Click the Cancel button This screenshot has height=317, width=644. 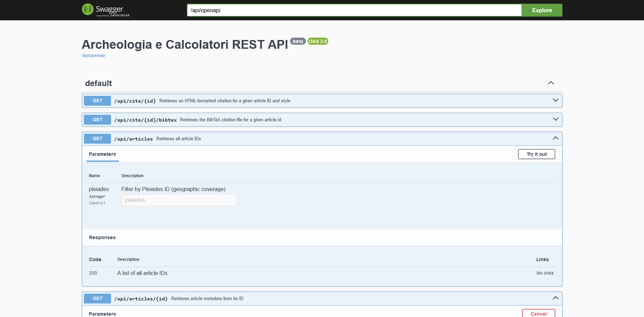click(x=538, y=314)
